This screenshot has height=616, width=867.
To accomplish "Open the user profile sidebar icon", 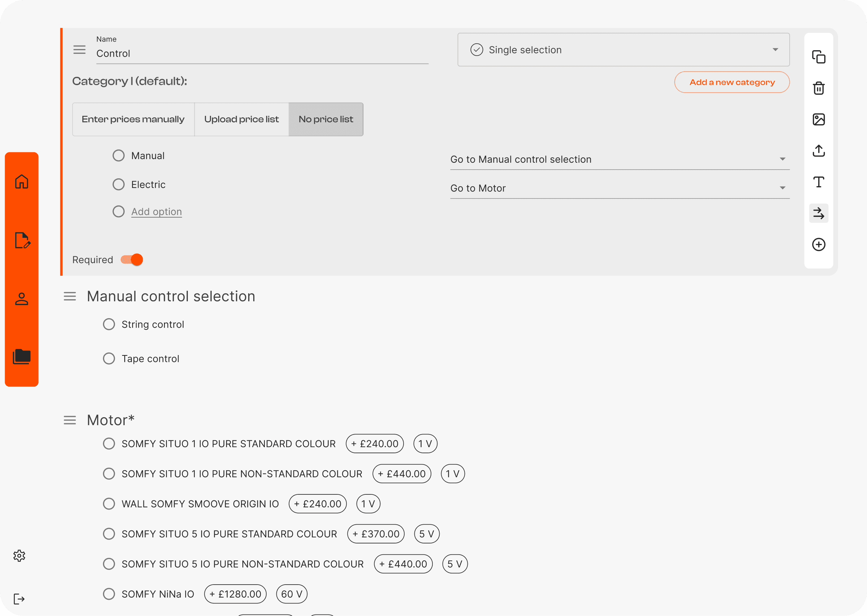I will coord(22,299).
